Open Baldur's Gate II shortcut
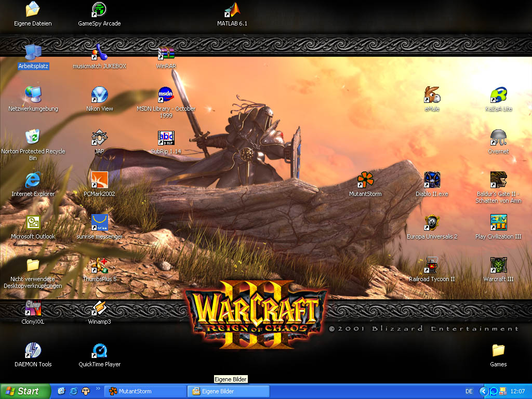This screenshot has height=399, width=532. (498, 180)
